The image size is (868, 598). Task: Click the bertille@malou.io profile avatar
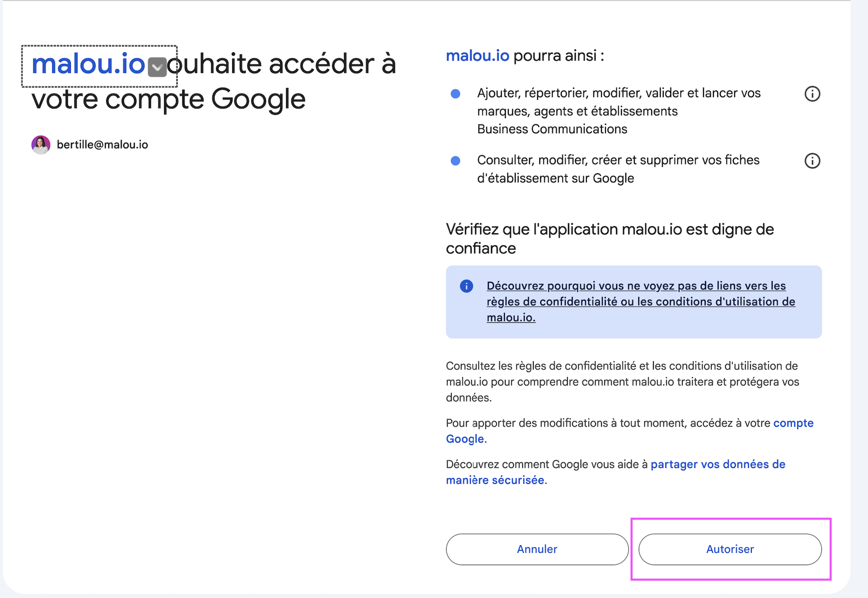(x=41, y=145)
